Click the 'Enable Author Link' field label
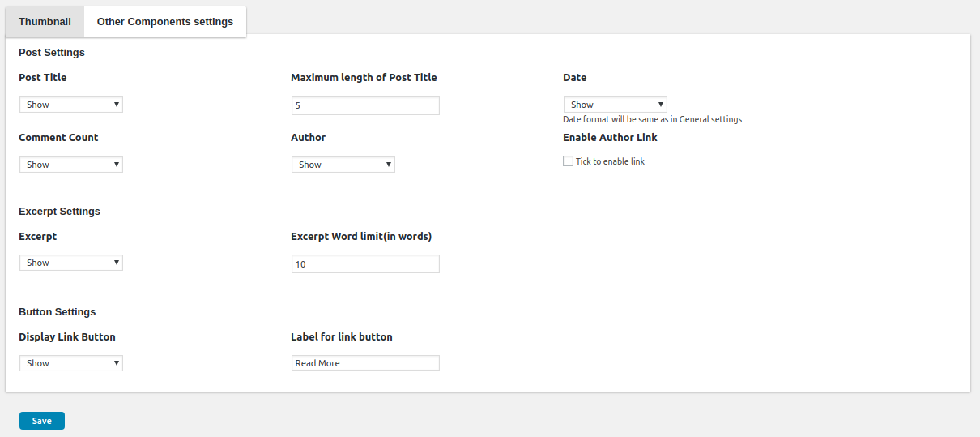The image size is (980, 437). coord(610,138)
